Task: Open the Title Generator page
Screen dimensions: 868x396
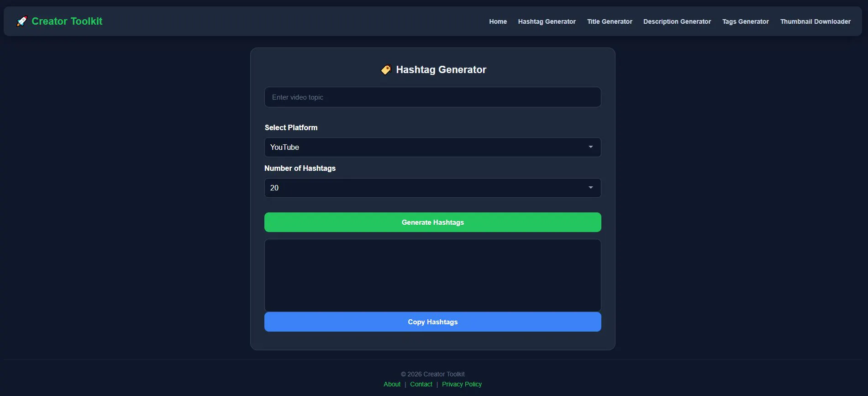Action: tap(610, 21)
